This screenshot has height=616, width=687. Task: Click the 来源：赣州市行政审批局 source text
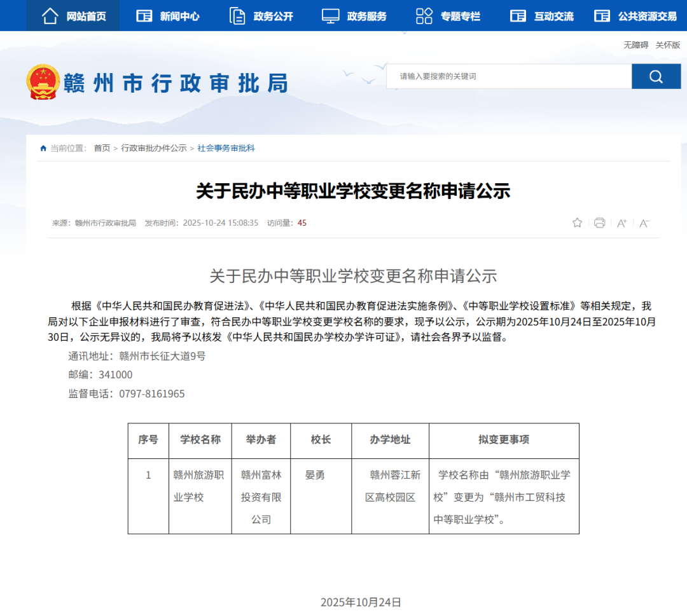pyautogui.click(x=94, y=223)
